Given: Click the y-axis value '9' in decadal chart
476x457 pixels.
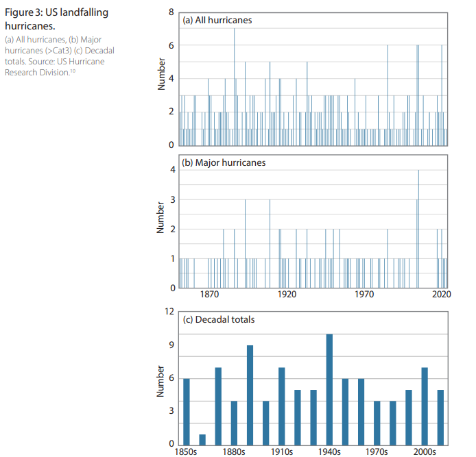Looking at the screenshot, I should 171,345.
